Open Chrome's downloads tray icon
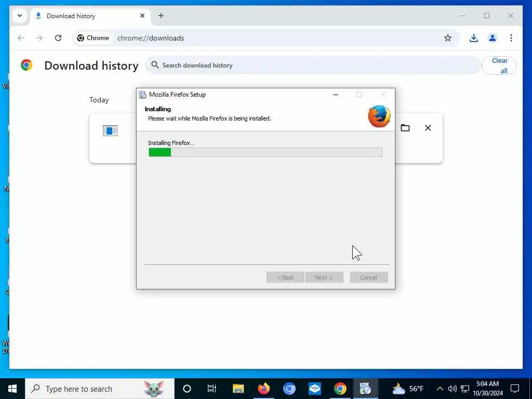The width and height of the screenshot is (532, 399). click(x=474, y=38)
